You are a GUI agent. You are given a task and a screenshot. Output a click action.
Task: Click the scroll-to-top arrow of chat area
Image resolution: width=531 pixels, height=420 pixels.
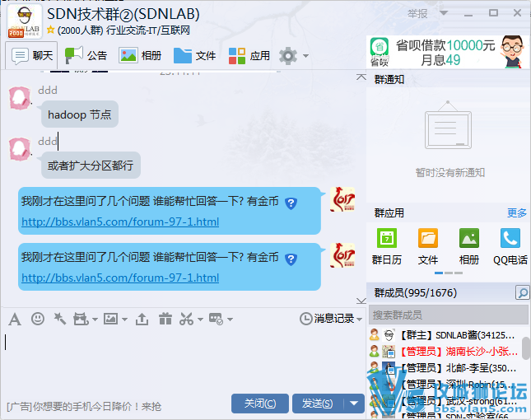(x=361, y=77)
